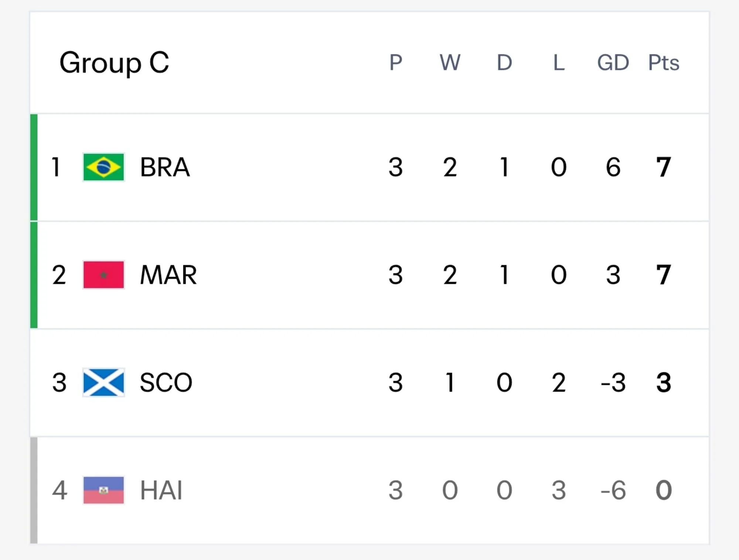The height and width of the screenshot is (560, 739).
Task: Click the W column header
Action: (450, 62)
